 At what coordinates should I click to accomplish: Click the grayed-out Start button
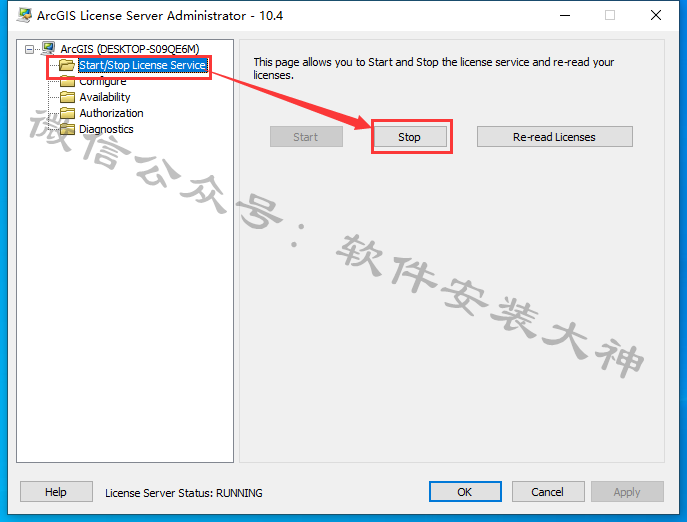pos(306,137)
